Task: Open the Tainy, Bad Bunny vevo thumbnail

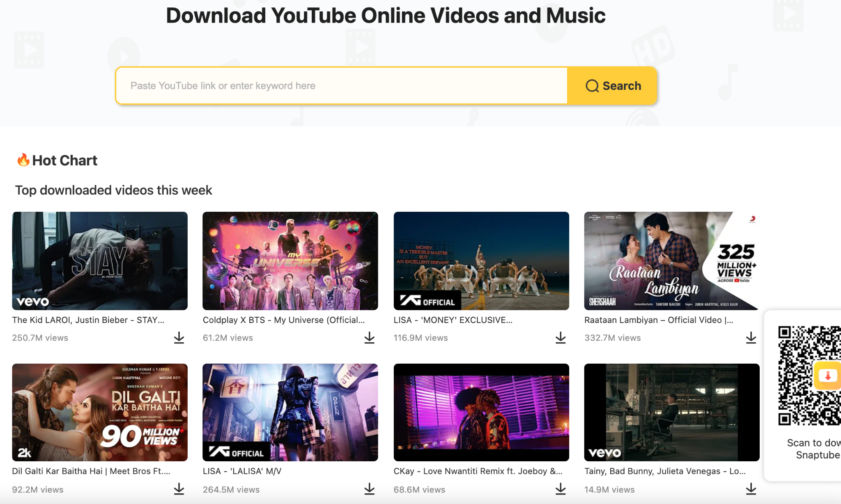Action: pos(671,412)
